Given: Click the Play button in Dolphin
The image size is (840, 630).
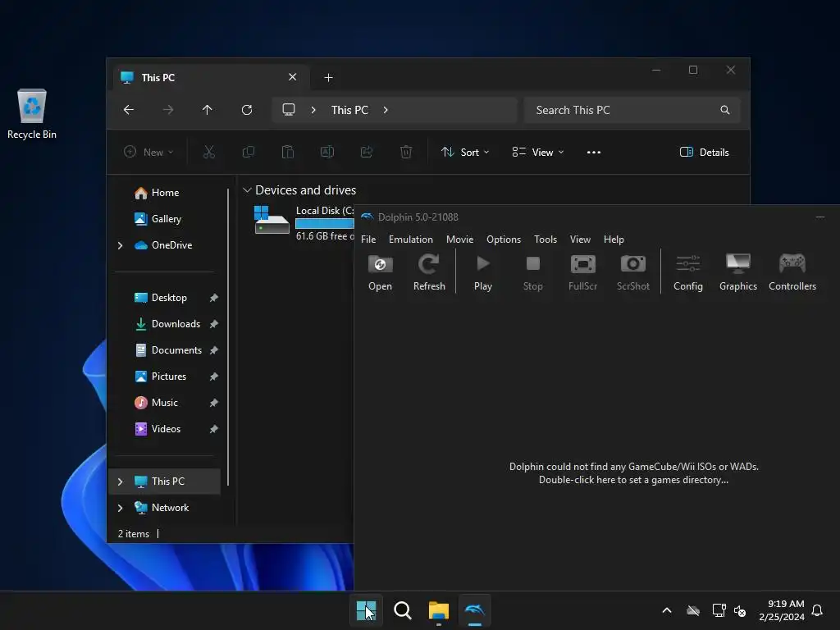Looking at the screenshot, I should [x=482, y=272].
